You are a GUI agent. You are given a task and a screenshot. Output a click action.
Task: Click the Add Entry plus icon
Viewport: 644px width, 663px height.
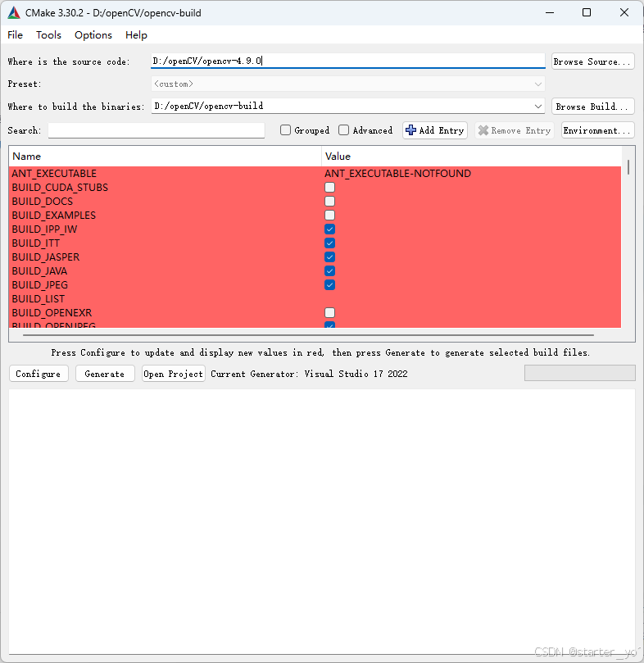410,130
